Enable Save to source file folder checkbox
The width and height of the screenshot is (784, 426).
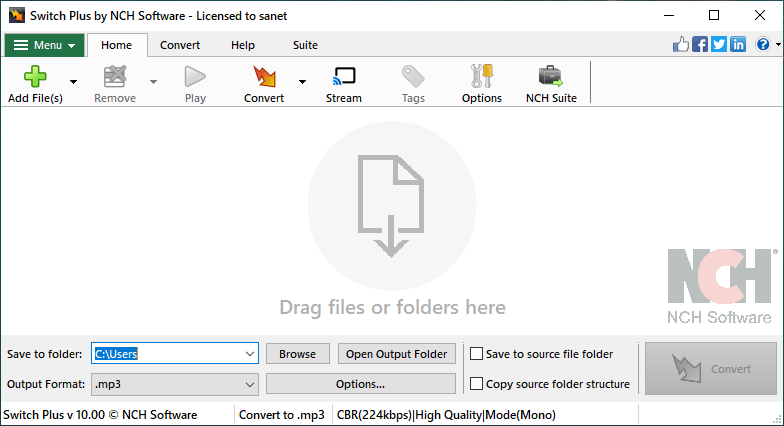(476, 354)
